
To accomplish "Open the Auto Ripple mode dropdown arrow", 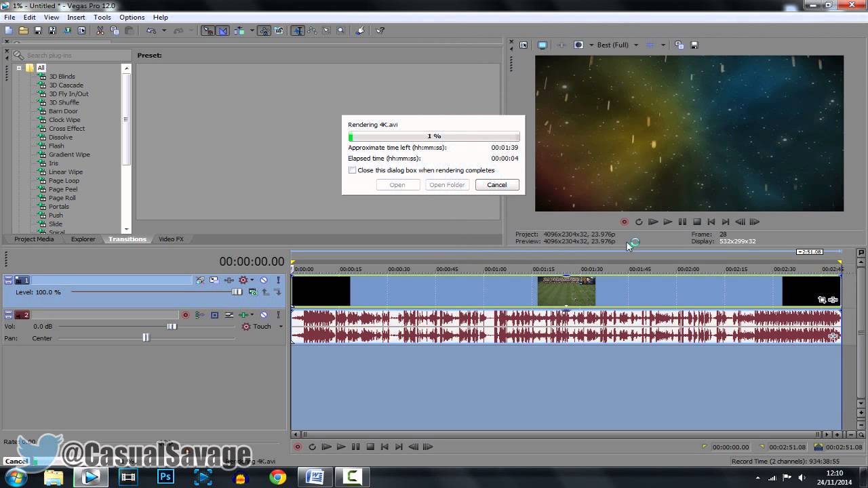I will point(252,30).
